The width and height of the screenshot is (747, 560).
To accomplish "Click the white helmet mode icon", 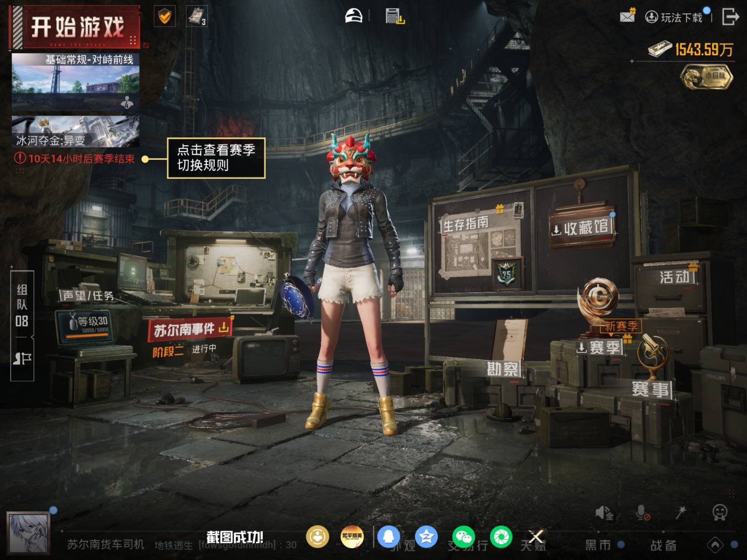I will pos(354,16).
